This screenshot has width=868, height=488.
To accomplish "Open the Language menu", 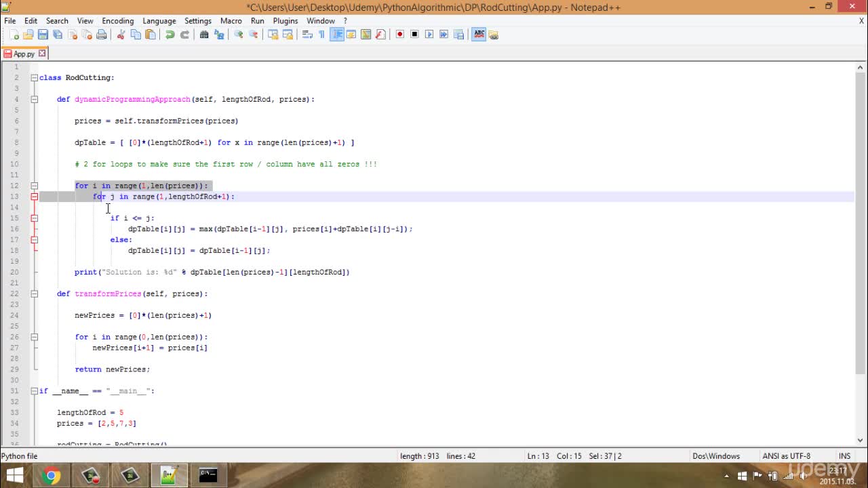I will pyautogui.click(x=159, y=21).
